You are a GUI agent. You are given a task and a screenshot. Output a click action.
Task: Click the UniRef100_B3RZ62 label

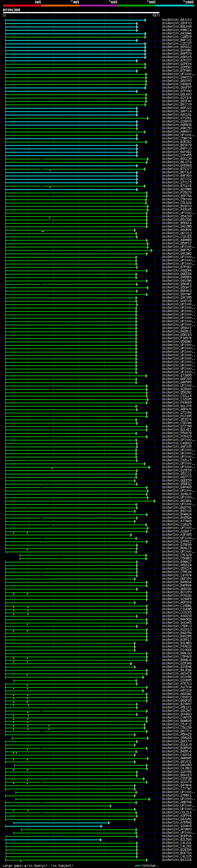177,142
